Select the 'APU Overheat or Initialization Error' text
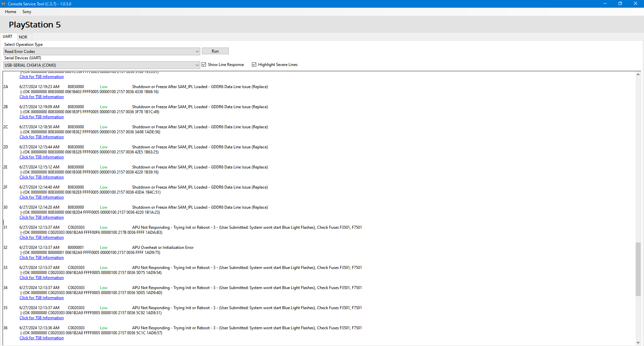This screenshot has height=346, width=644. pyautogui.click(x=163, y=248)
